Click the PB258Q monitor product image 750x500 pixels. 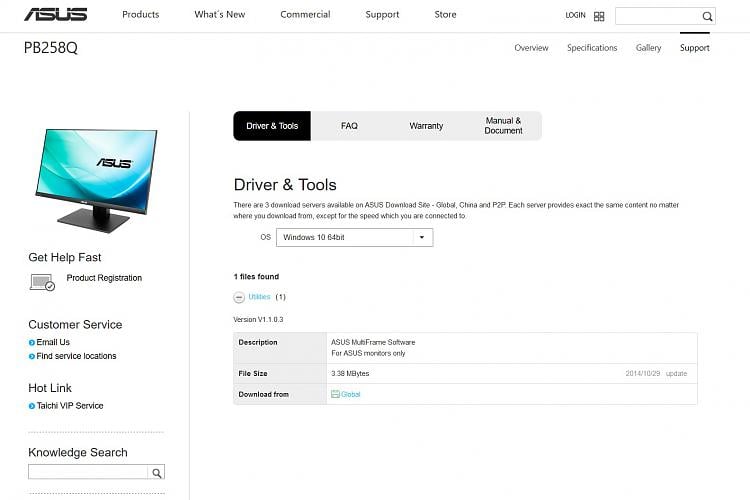(x=97, y=180)
